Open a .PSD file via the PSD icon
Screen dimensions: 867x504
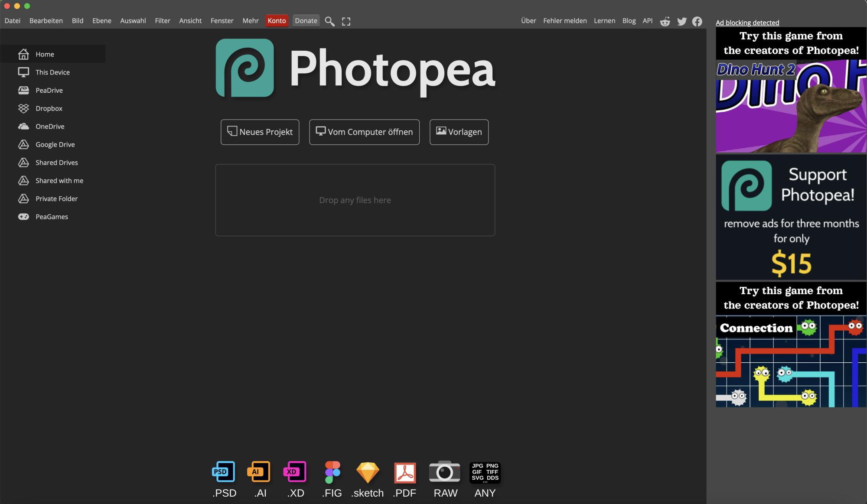point(223,472)
